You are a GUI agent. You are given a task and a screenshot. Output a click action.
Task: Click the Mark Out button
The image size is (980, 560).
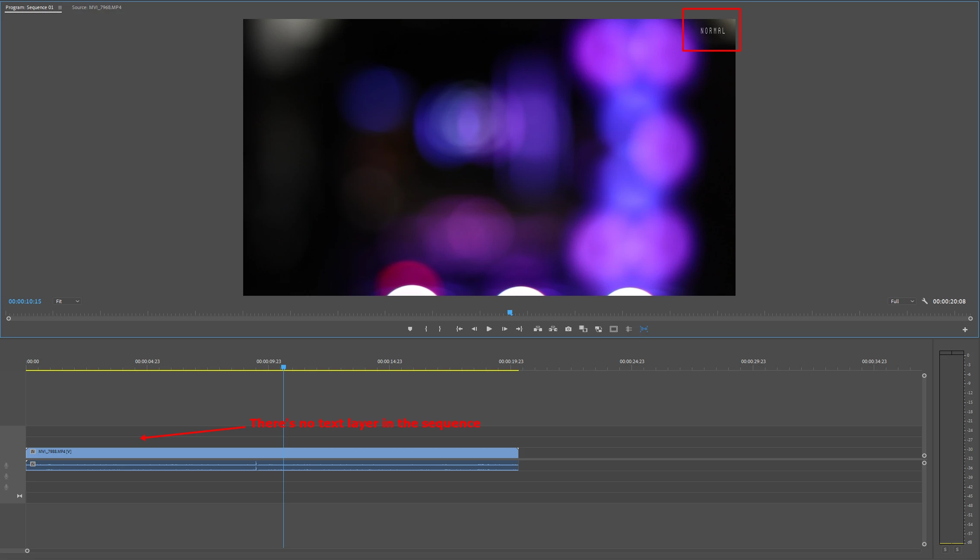[x=440, y=329]
